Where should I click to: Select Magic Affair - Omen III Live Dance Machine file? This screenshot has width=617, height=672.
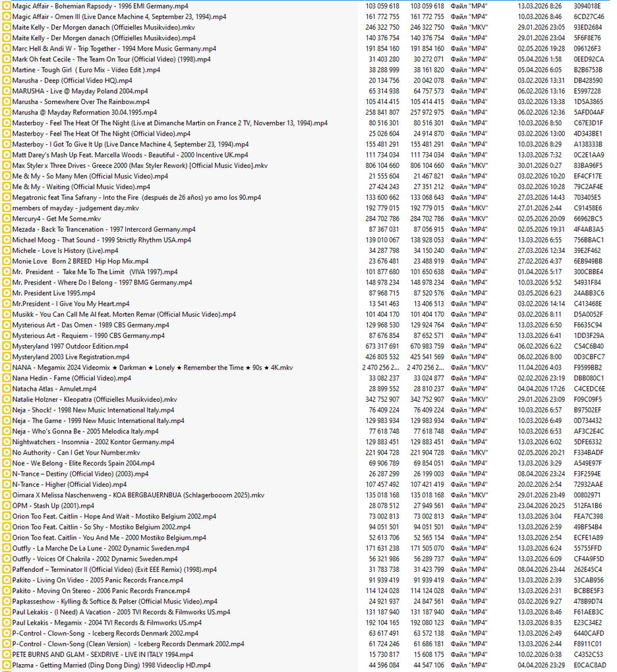(119, 16)
